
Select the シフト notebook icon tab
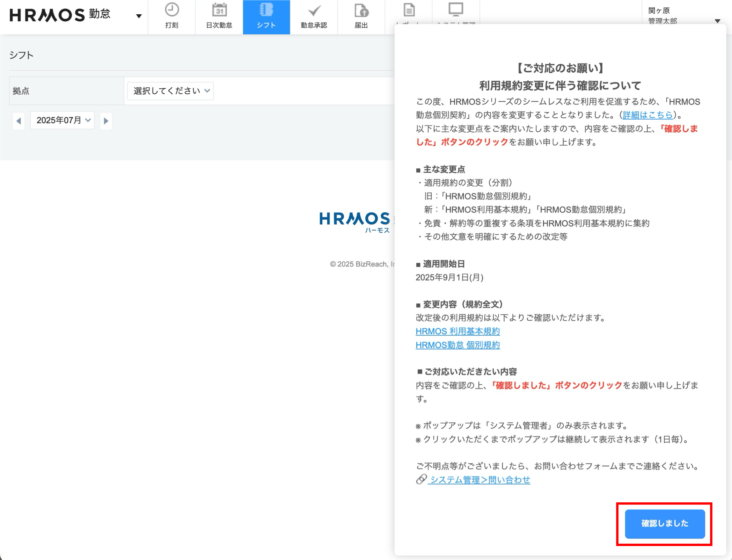[x=266, y=17]
